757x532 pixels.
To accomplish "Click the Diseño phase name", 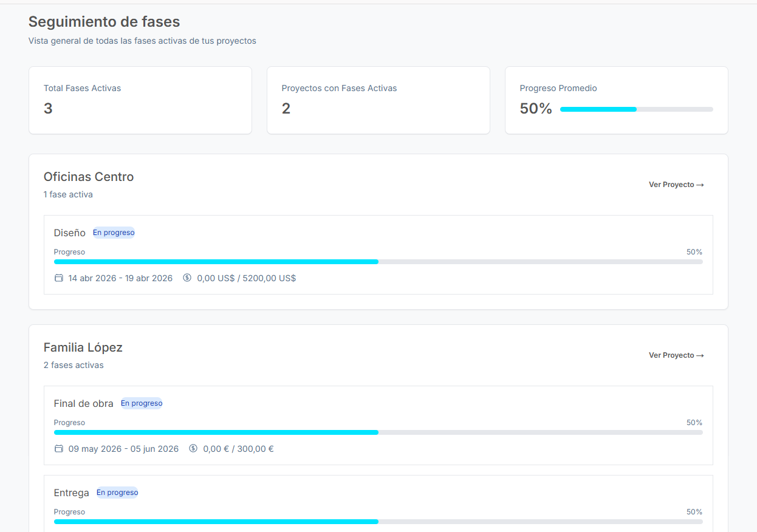I will click(70, 233).
